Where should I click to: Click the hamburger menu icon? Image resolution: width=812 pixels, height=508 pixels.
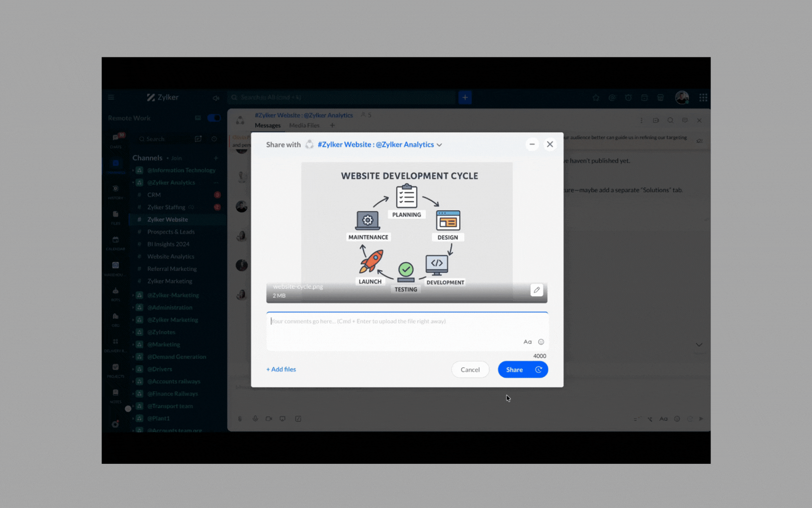tap(111, 97)
